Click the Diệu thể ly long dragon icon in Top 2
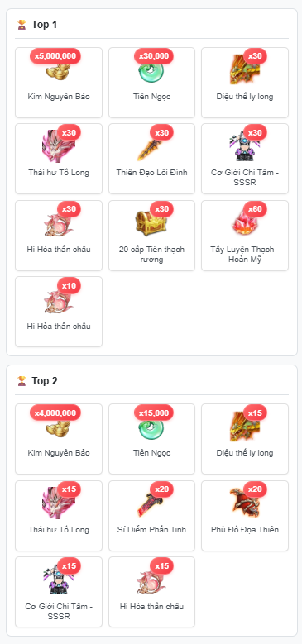 245,425
